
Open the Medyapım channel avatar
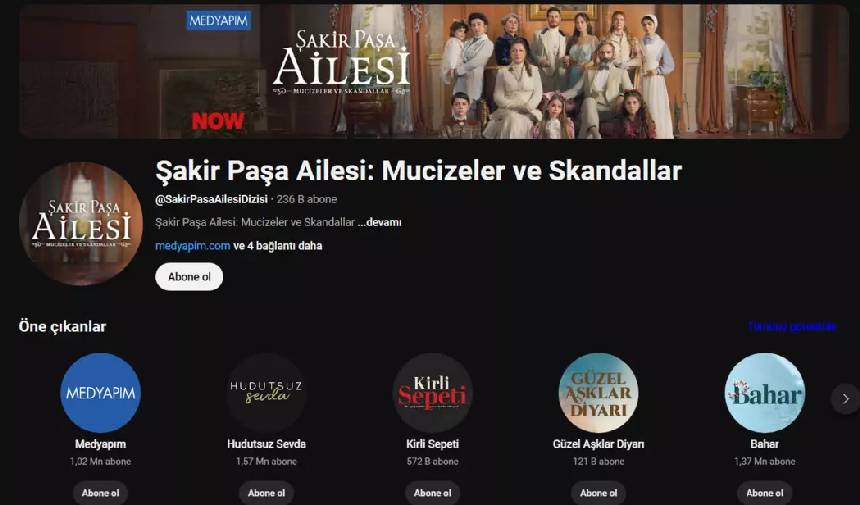pyautogui.click(x=100, y=393)
